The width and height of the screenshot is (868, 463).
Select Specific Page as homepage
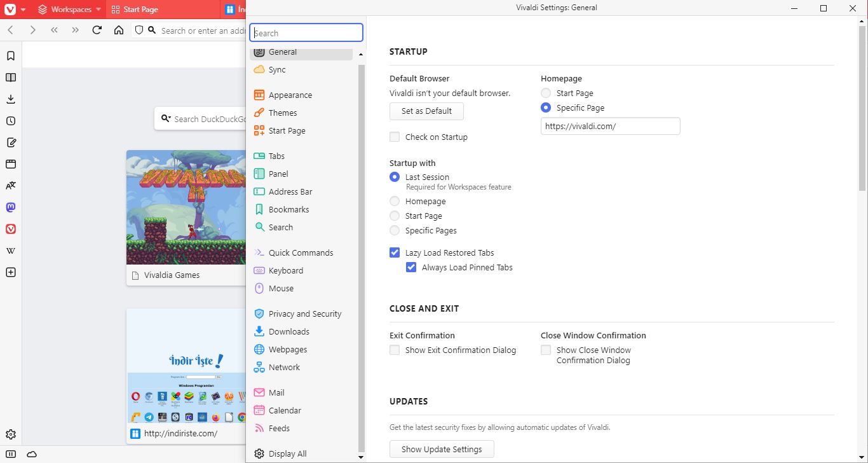click(546, 107)
